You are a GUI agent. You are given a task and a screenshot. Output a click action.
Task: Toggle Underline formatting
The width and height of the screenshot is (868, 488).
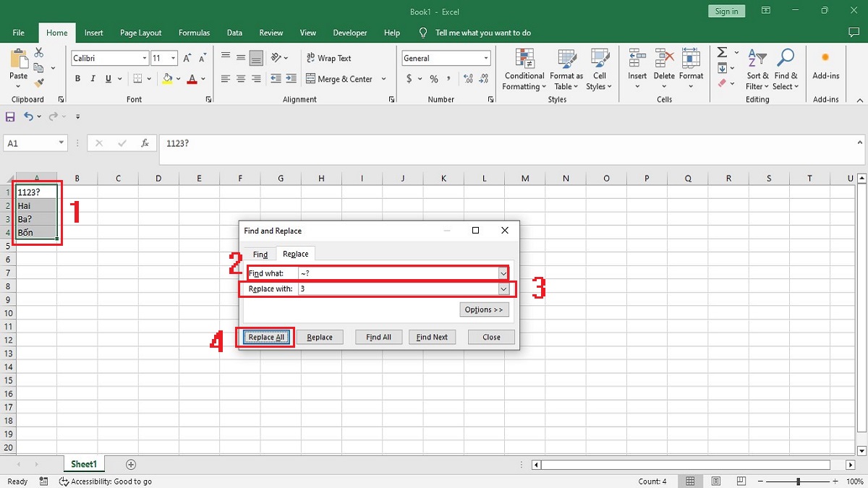(x=109, y=79)
